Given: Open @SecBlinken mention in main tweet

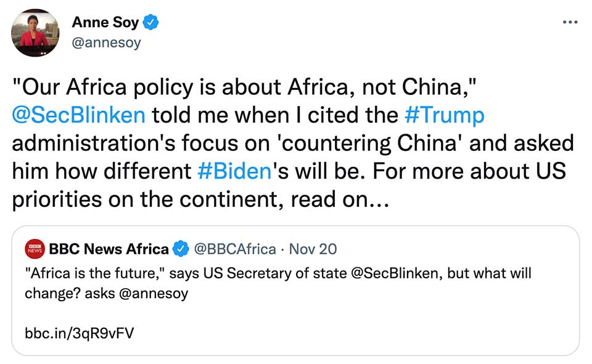Looking at the screenshot, I should coord(78,115).
